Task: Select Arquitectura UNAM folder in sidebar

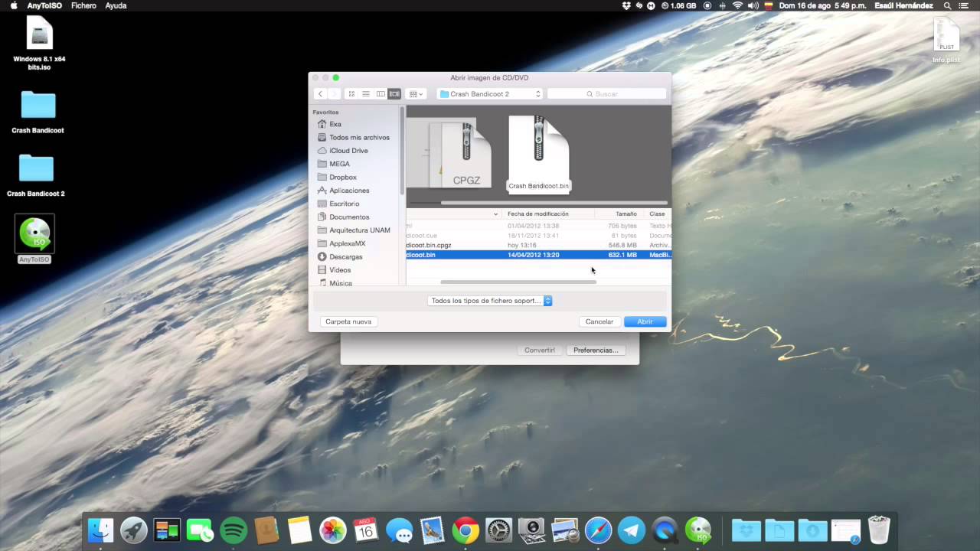Action: (x=354, y=230)
